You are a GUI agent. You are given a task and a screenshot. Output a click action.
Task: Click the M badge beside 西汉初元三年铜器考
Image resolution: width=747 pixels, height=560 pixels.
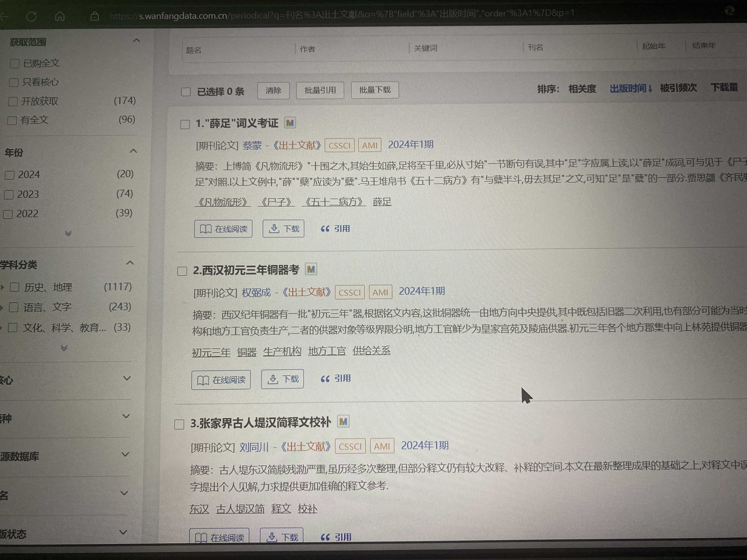[x=311, y=269]
